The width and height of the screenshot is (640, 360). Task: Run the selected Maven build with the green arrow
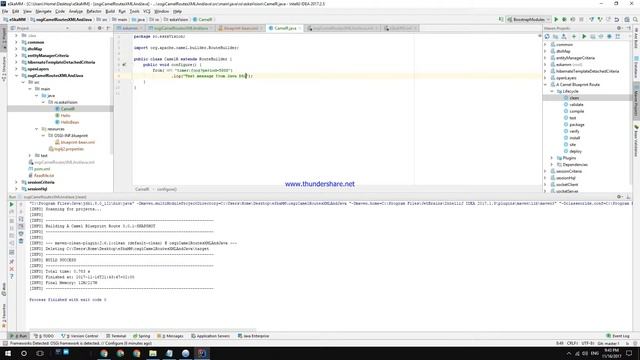pos(584,36)
